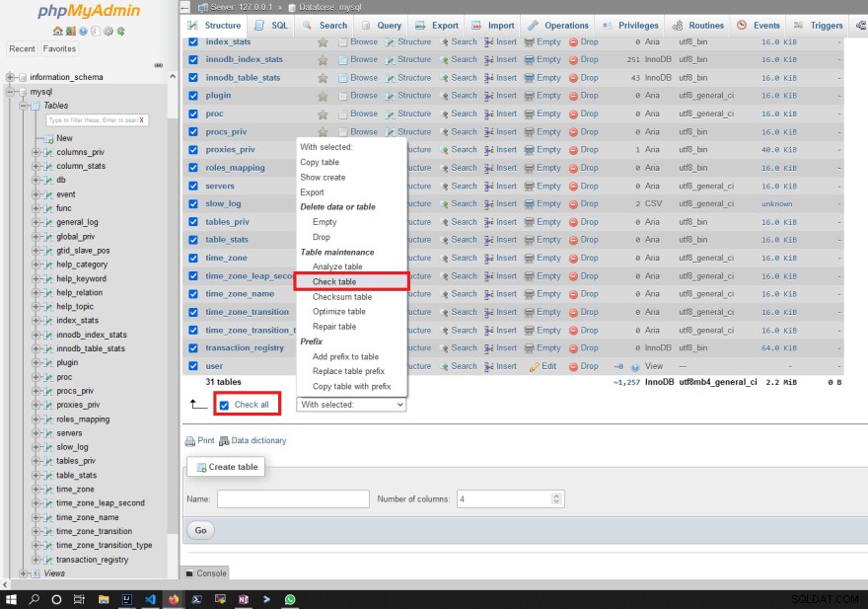
Task: Open Windows Start menu
Action: click(x=11, y=599)
